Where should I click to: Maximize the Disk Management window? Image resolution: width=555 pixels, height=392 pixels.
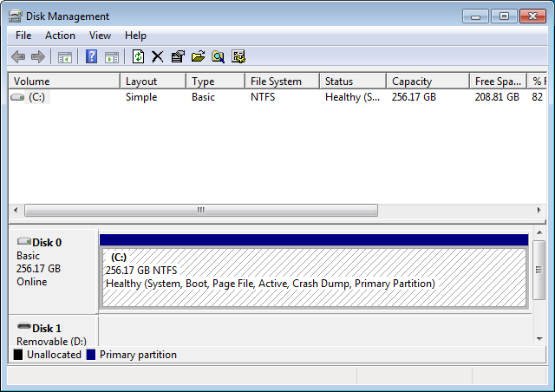(x=504, y=16)
